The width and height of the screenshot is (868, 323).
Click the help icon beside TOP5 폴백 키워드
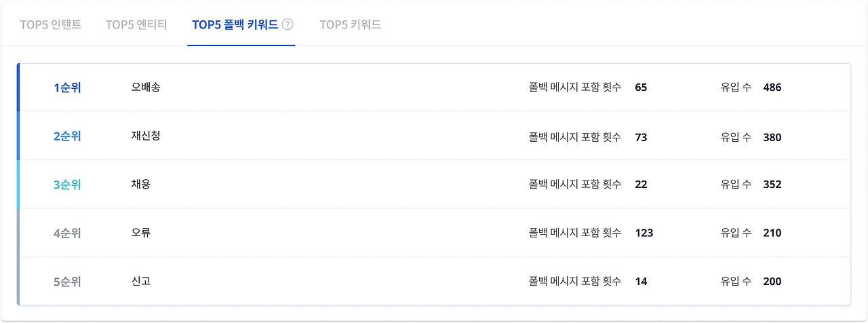[288, 25]
